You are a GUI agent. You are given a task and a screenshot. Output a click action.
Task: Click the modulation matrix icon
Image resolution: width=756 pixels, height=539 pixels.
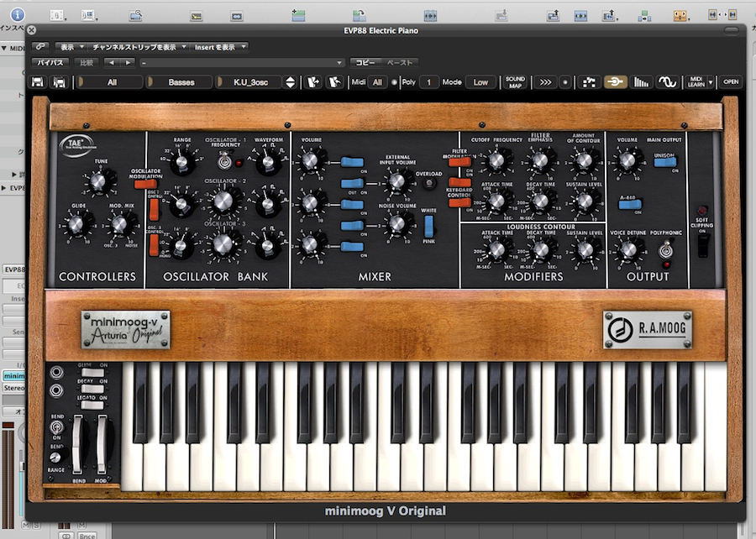point(589,82)
